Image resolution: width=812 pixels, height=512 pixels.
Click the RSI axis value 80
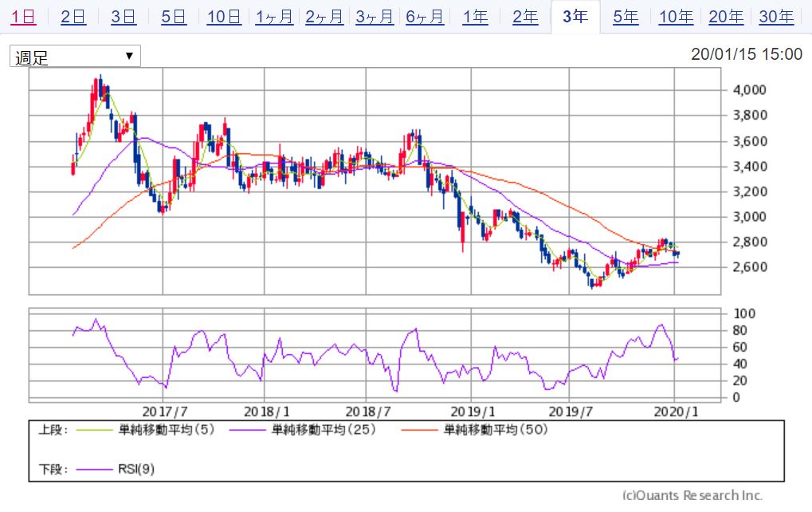pos(740,331)
